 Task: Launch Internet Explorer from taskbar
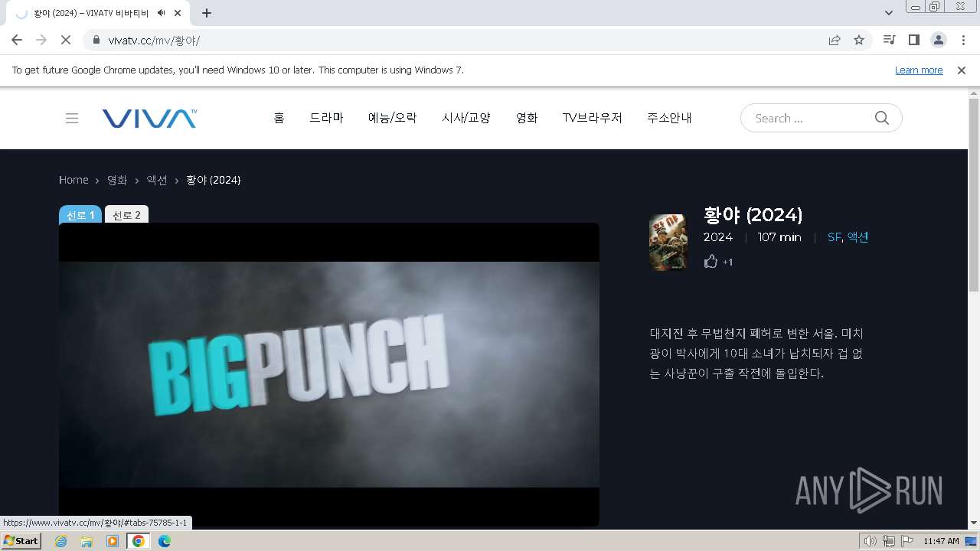[61, 541]
